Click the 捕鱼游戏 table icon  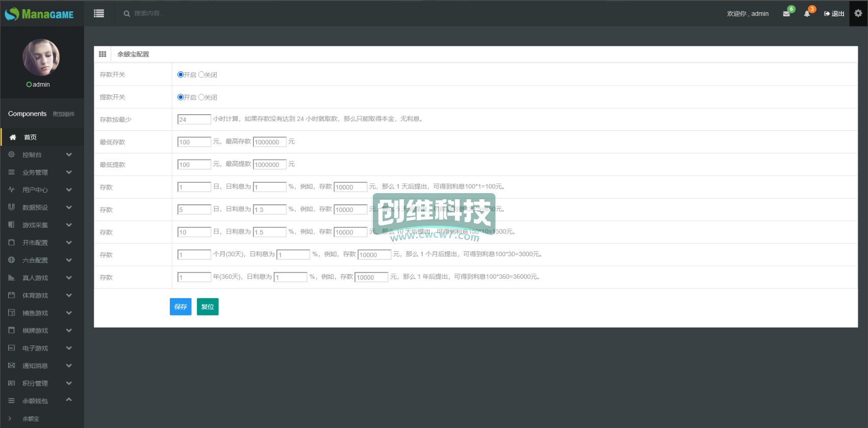[x=11, y=313]
